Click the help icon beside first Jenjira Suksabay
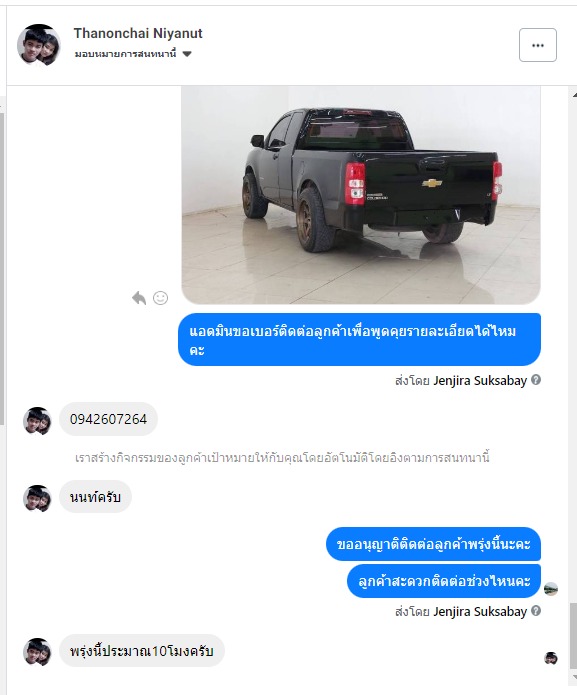The width and height of the screenshot is (577, 695). (536, 380)
